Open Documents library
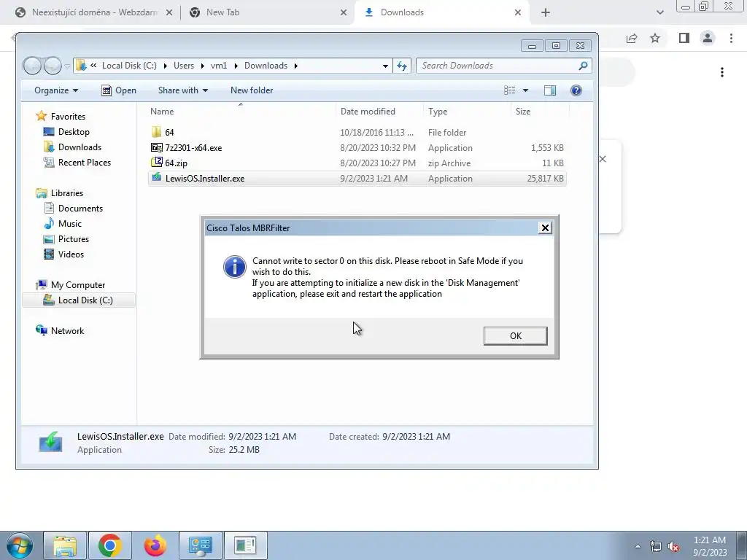 [x=80, y=208]
